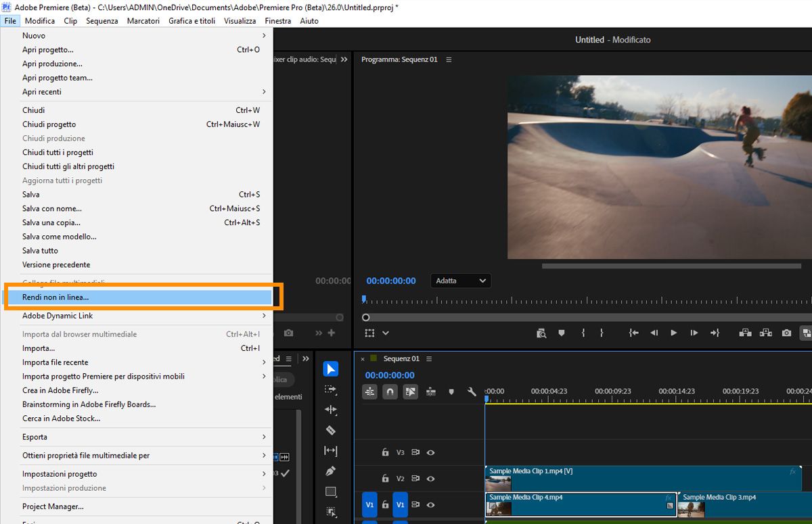Screen dimensions: 812x524
Task: Toggle nest insert mode in timeline
Action: [369, 391]
